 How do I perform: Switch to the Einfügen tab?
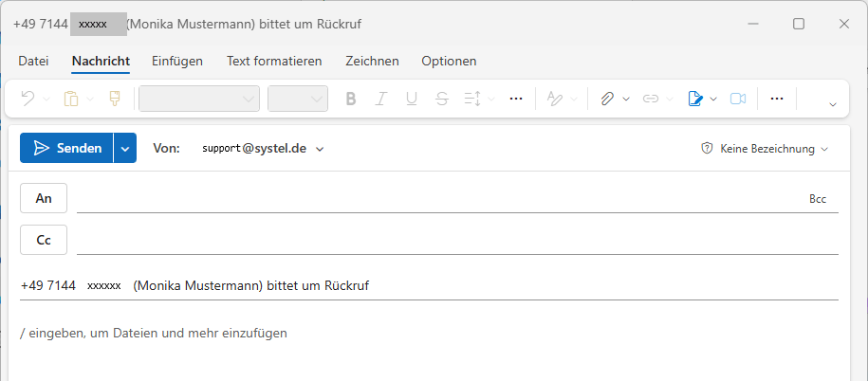(x=177, y=61)
